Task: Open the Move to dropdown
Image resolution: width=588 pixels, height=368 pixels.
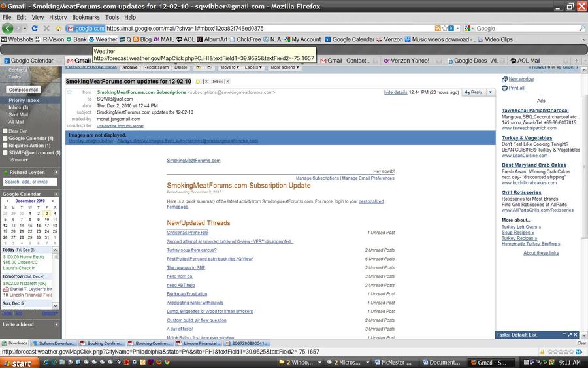Action: tap(229, 67)
